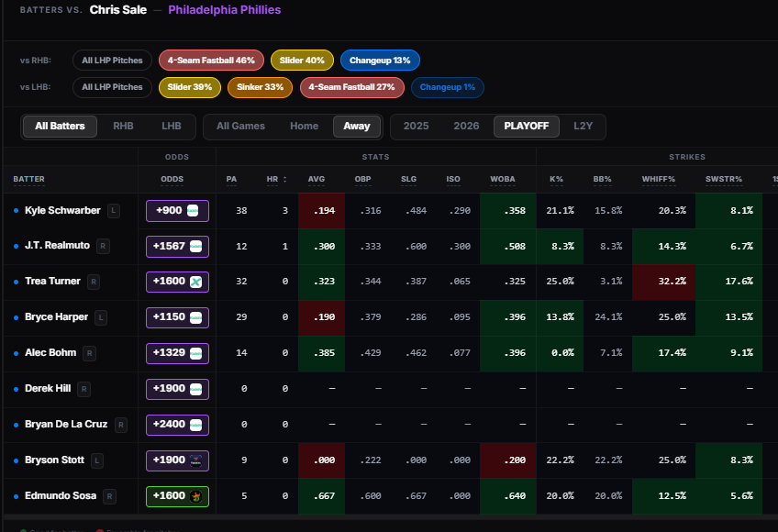Sort by the SLG column header
The width and height of the screenshot is (778, 532).
pos(409,179)
